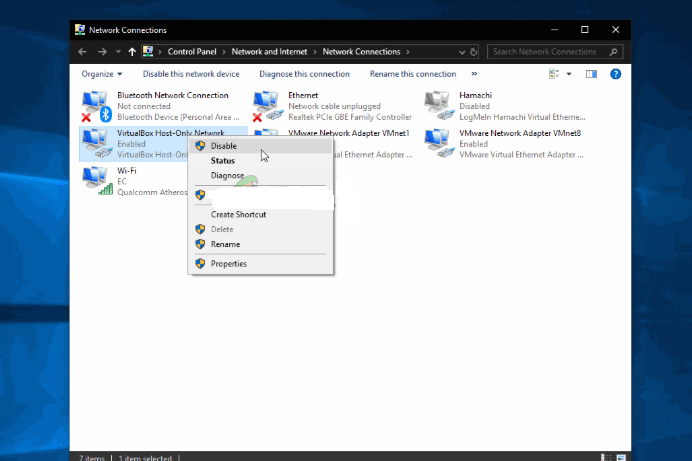
Task: Click the large icons view button in status bar
Action: (621, 457)
